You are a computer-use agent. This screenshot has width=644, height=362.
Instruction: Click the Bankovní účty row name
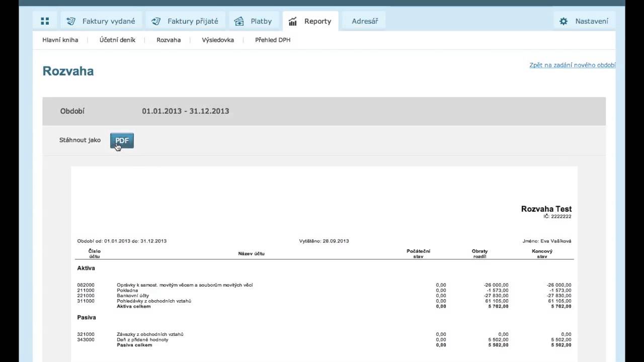[x=133, y=296]
